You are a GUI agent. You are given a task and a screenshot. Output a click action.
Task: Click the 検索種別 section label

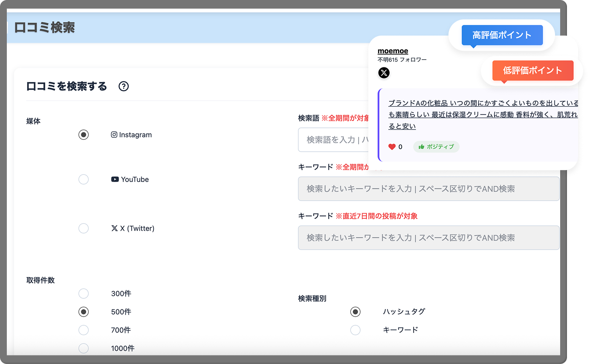point(312,298)
